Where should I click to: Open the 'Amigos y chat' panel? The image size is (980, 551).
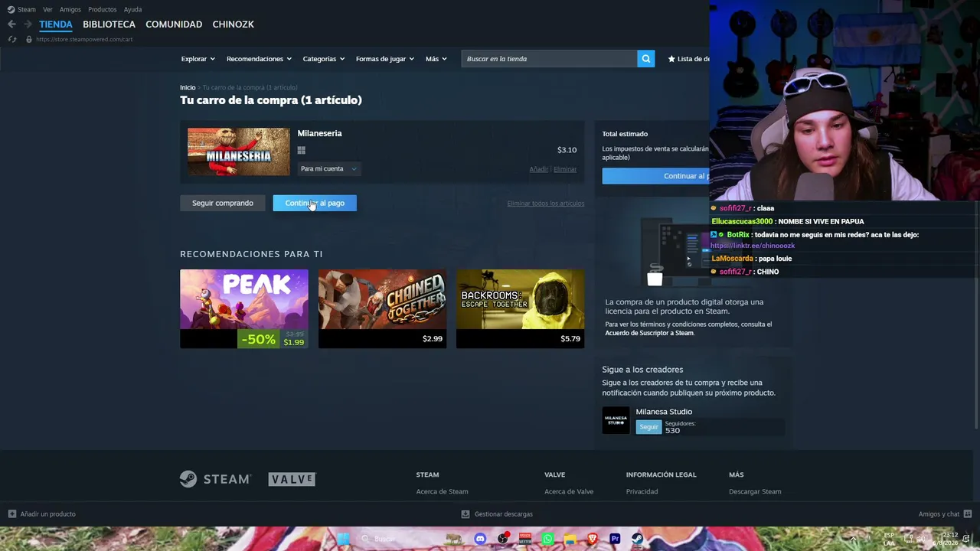(945, 514)
